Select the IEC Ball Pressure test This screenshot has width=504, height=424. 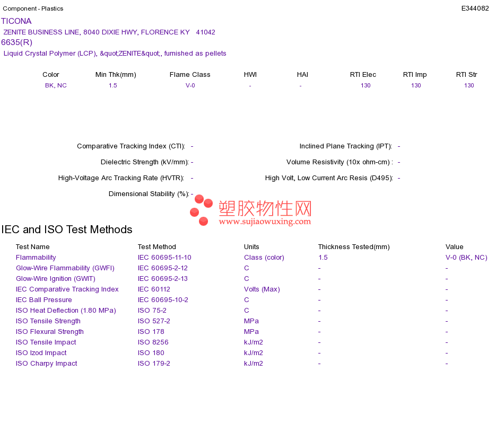pyautogui.click(x=44, y=299)
